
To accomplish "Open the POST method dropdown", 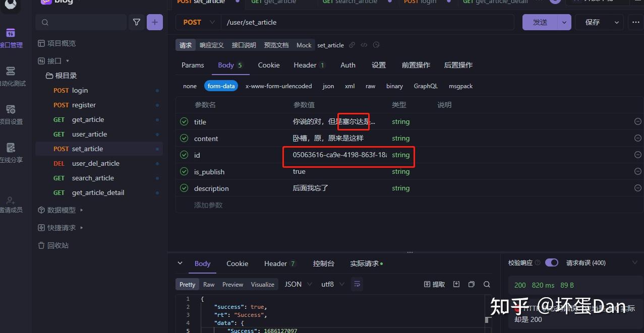I will (212, 22).
